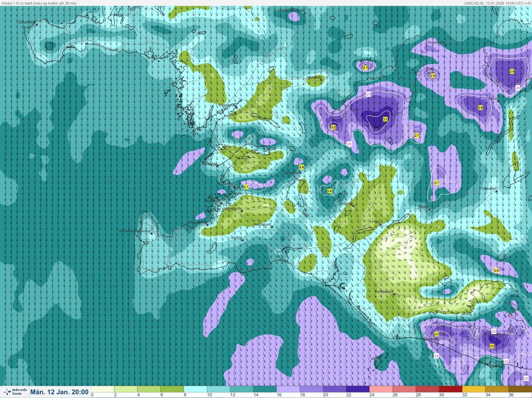
Task: Click the Vatnsfell station label
Action: [x=489, y=188]
